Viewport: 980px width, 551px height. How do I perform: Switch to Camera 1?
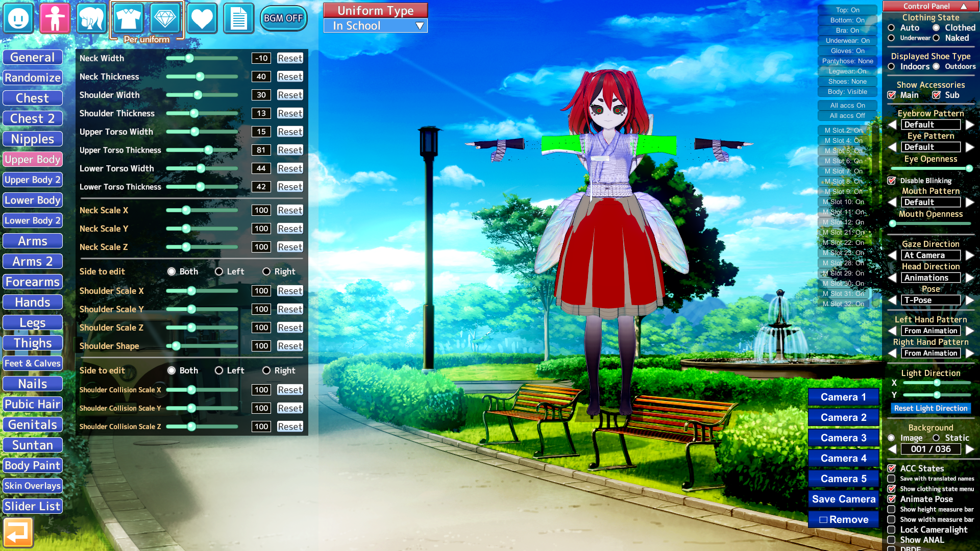pos(844,397)
